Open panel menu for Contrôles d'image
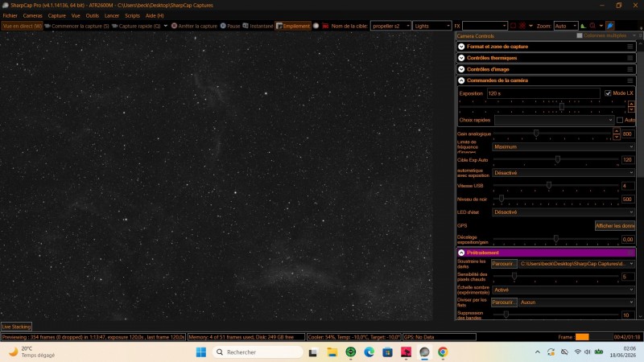Screen dimensions: 644x362 click(x=630, y=69)
